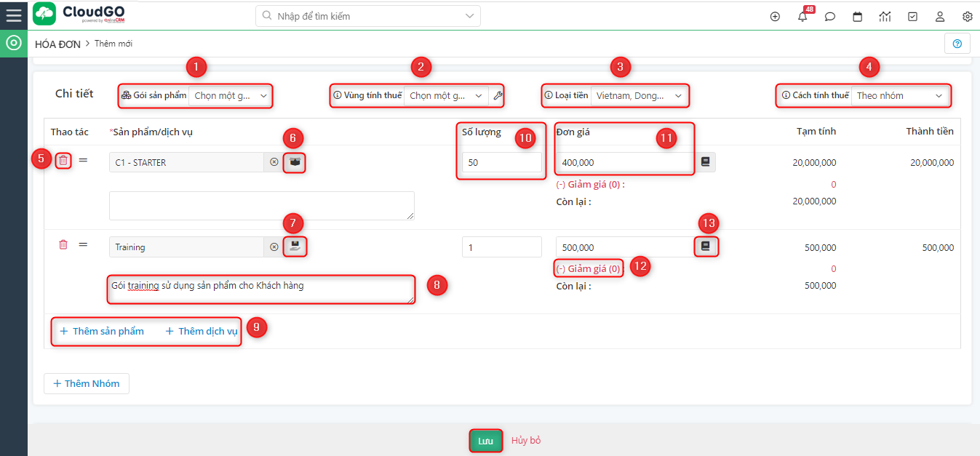Open the tasks checklist icon
Viewport: 980px width, 456px height.
[x=912, y=17]
